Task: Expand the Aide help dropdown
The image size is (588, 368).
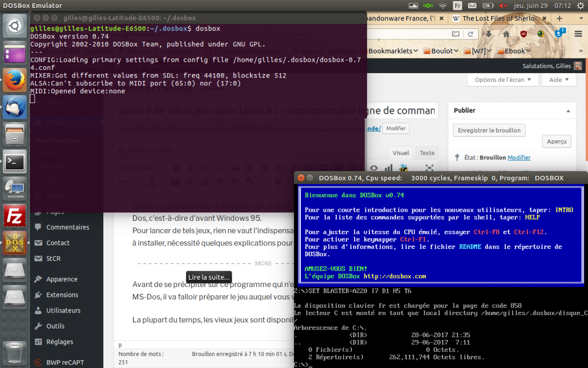Action: pyautogui.click(x=559, y=79)
